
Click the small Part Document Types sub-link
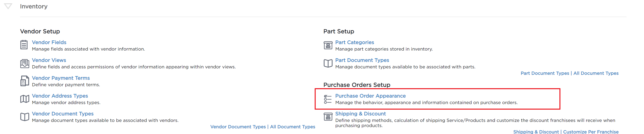pos(545,73)
